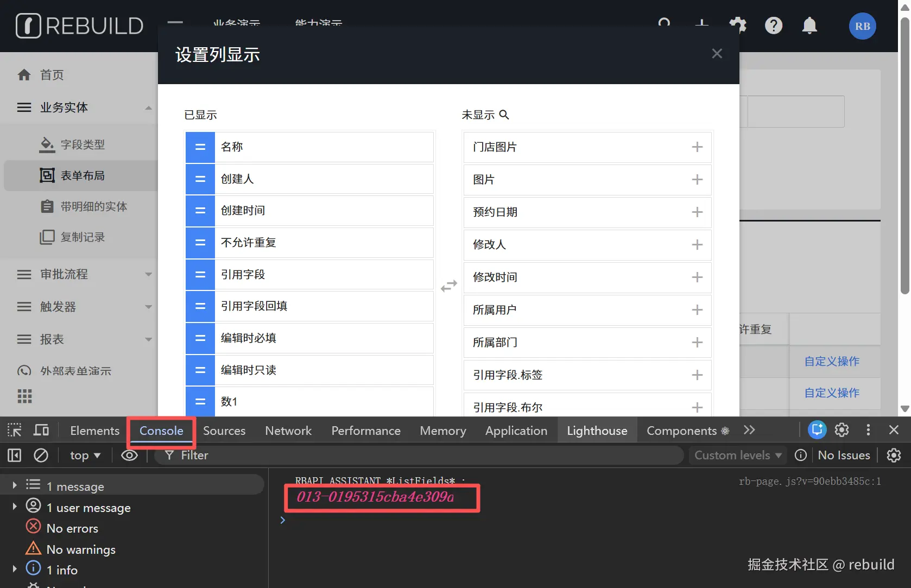Open the search in the 未显示 column
The height and width of the screenshot is (588, 911).
pos(504,115)
